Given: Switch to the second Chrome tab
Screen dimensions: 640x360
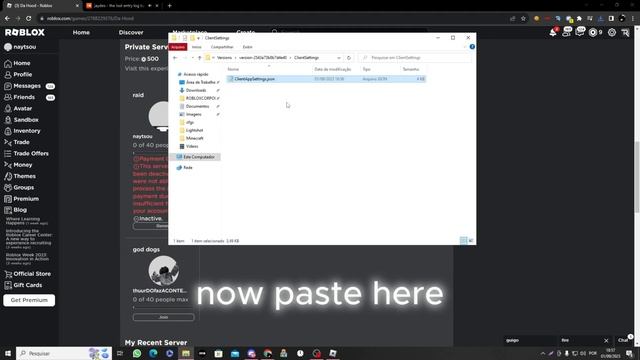Looking at the screenshot, I should [118, 6].
